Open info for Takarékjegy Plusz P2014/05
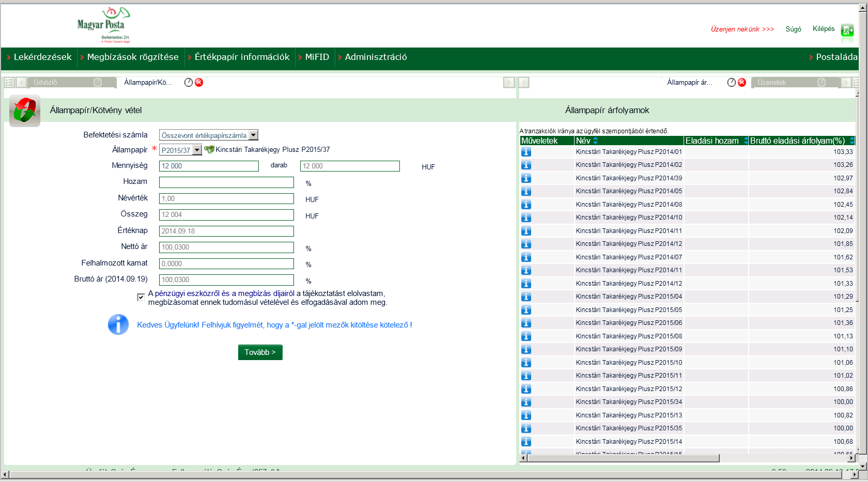 526,191
